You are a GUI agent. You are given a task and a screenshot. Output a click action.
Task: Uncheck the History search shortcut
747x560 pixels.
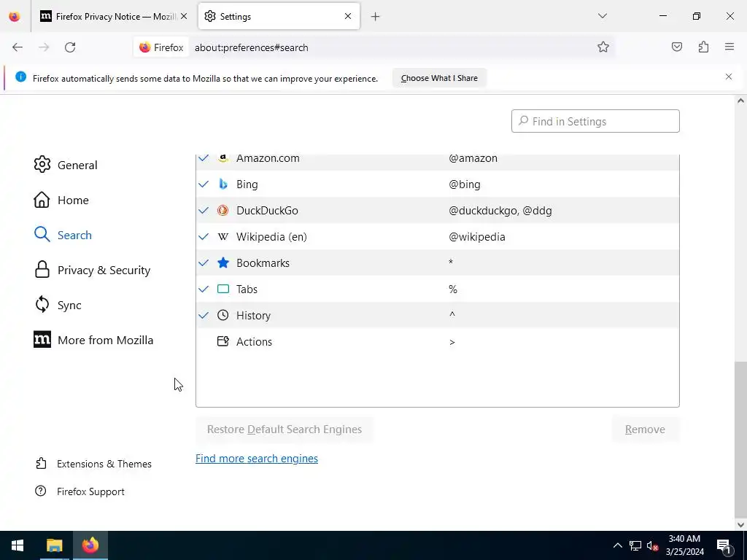click(x=204, y=315)
